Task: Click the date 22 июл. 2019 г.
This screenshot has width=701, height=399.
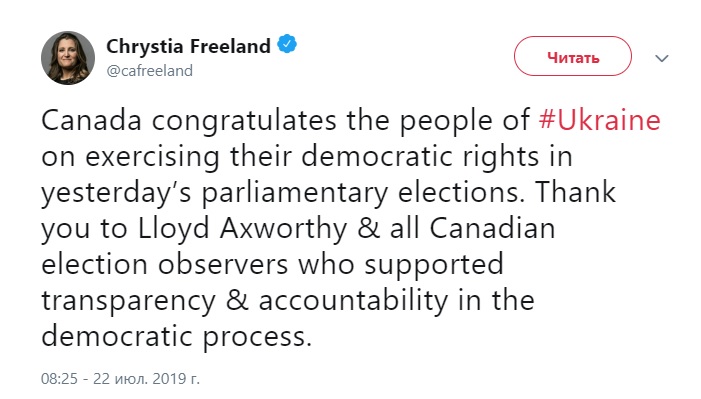Action: pos(146,378)
